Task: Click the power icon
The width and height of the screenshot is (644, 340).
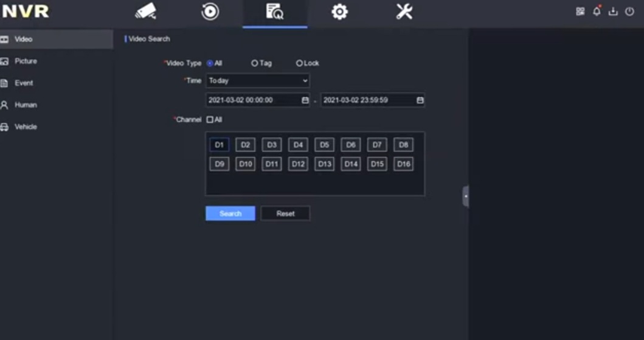Action: [x=629, y=12]
